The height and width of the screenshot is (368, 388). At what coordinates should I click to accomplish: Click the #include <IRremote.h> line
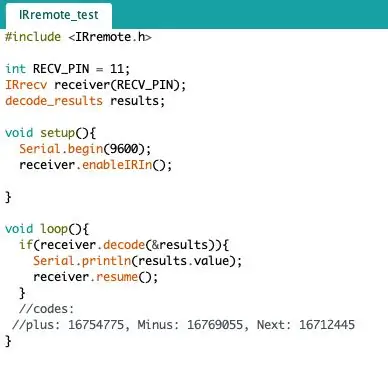[x=78, y=37]
